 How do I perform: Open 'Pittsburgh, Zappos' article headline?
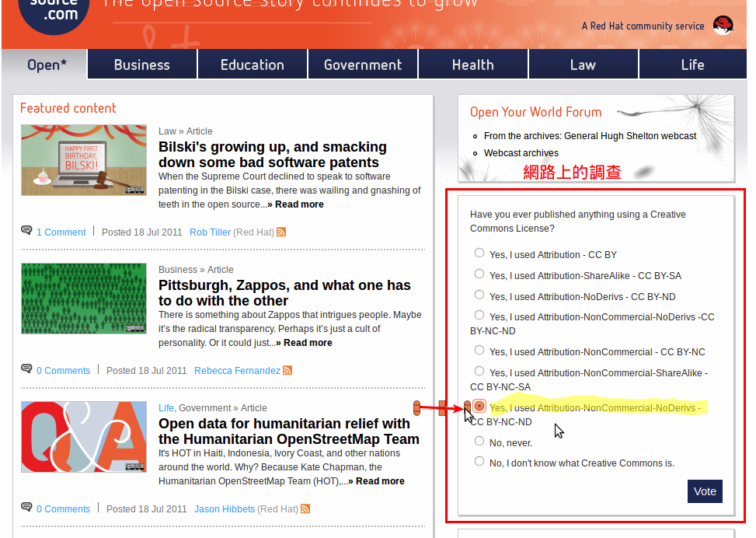tap(284, 293)
